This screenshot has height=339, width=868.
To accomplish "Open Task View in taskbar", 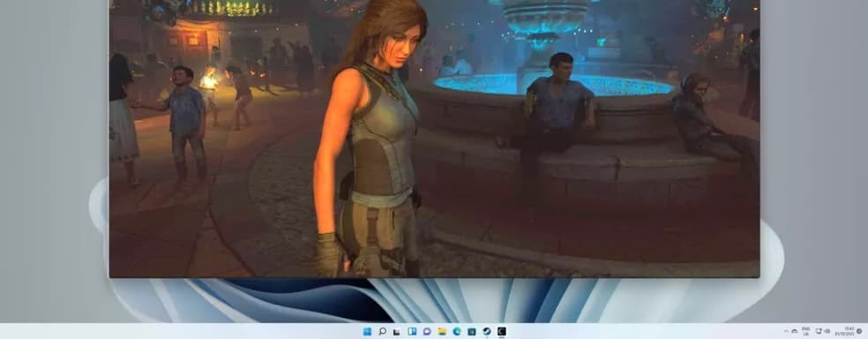I will 397,331.
